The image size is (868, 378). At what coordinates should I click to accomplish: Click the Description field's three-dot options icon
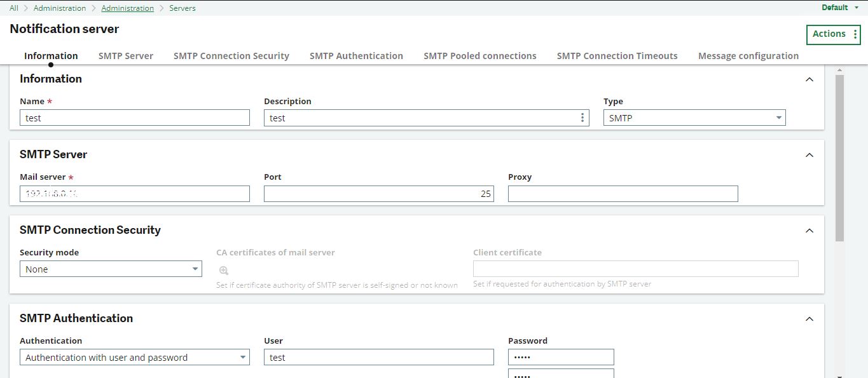click(582, 118)
